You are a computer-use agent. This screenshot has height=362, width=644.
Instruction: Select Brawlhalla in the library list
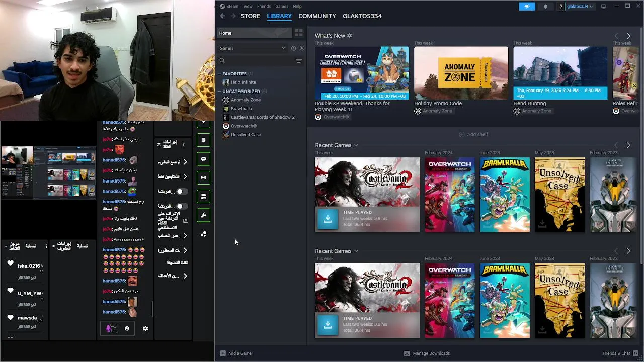(x=242, y=109)
